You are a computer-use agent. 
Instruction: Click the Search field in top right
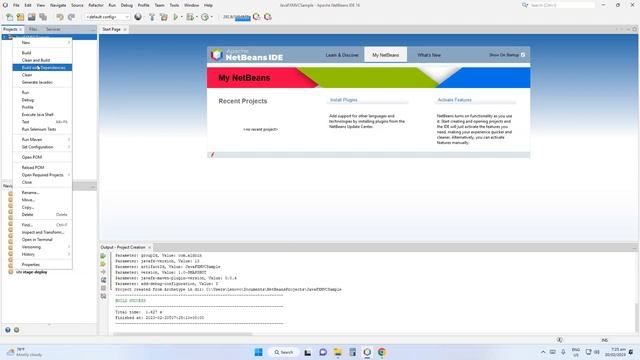pyautogui.click(x=562, y=5)
